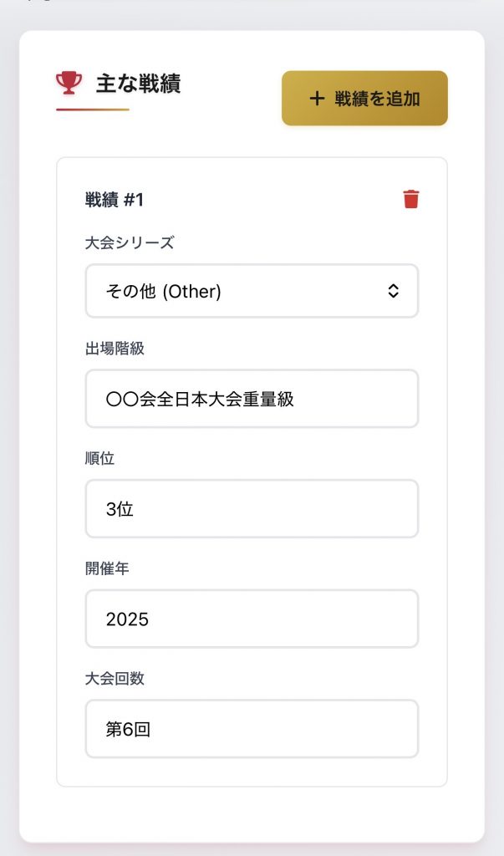
Task: Click the 順位 field label
Action: [99, 458]
